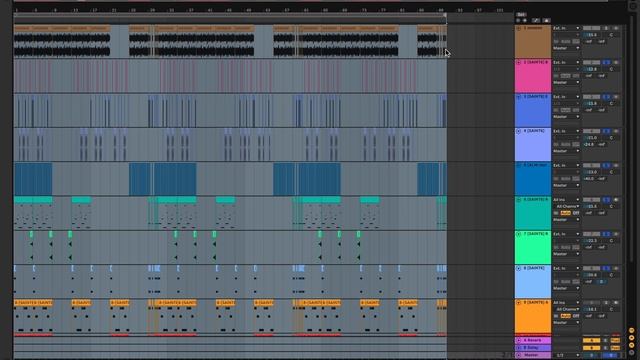
Task: Arm track 6 for recording
Action: (x=616, y=200)
